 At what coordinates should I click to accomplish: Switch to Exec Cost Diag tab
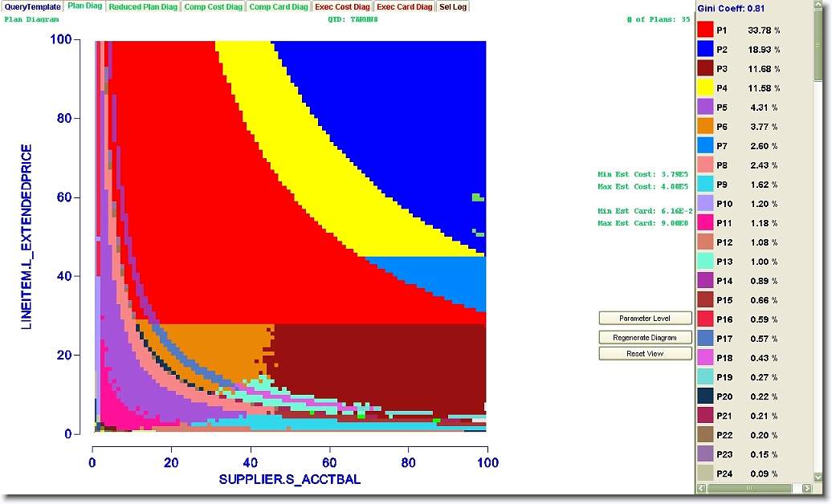click(x=342, y=6)
